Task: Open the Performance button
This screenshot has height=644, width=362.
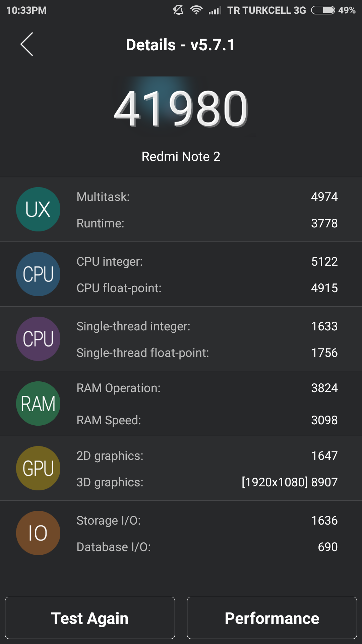Action: tap(272, 618)
